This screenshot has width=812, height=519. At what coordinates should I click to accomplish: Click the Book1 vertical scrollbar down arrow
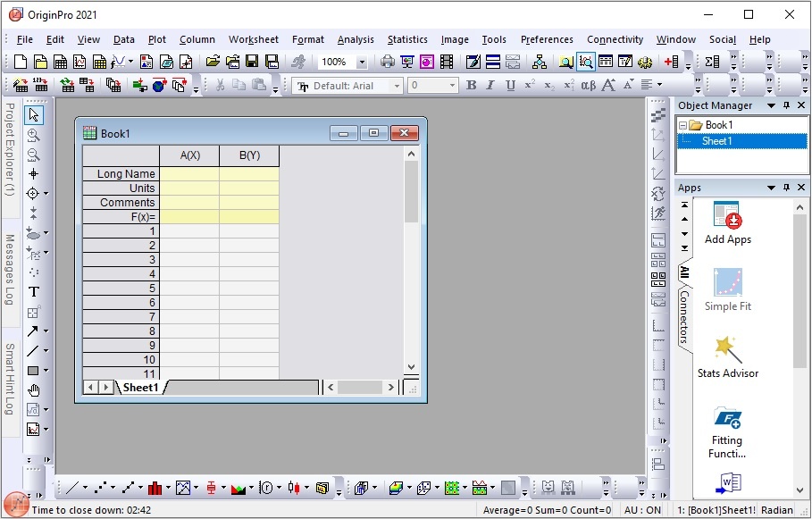(x=411, y=367)
